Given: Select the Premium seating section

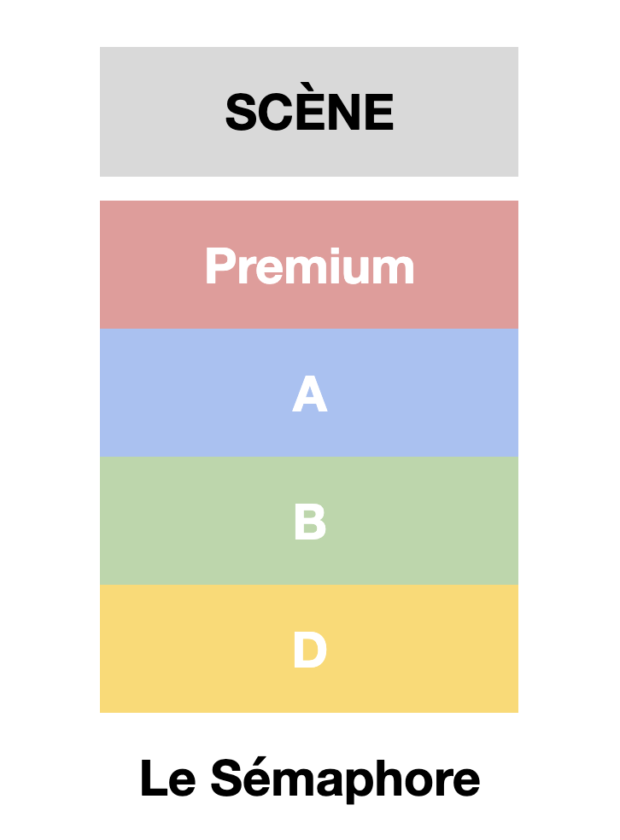Looking at the screenshot, I should pyautogui.click(x=308, y=265).
